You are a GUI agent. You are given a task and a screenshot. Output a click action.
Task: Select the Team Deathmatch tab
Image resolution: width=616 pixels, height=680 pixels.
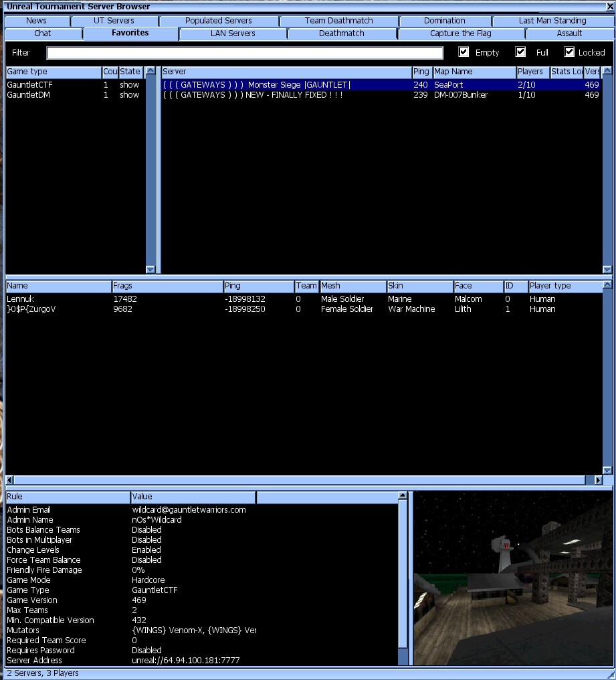(x=338, y=20)
